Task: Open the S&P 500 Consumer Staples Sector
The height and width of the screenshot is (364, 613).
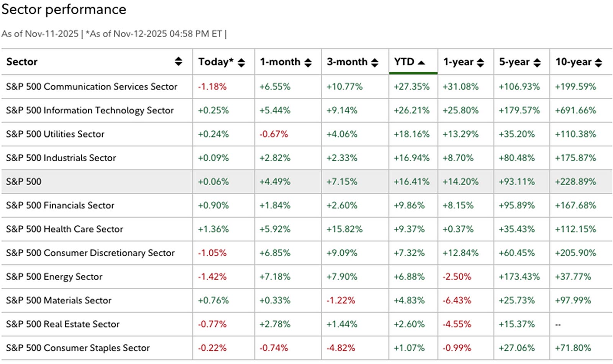Action: pyautogui.click(x=78, y=348)
